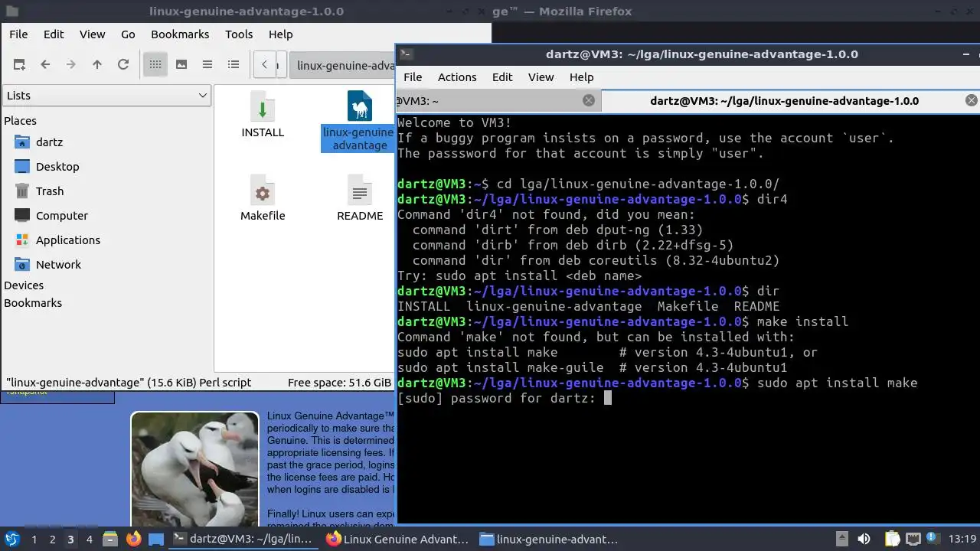Open the terminal View menu
The height and width of the screenshot is (551, 980).
(x=541, y=77)
